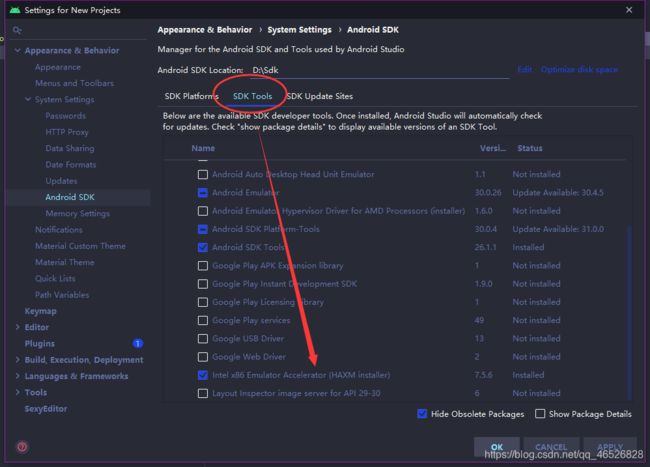Screen dimensions: 650x467
Task: Check Google Play services checkbox
Action: point(203,320)
